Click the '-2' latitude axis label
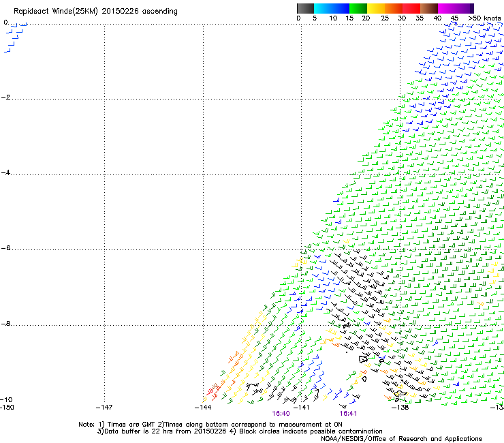Screen dimensions: 504x443 pyautogui.click(x=5, y=97)
